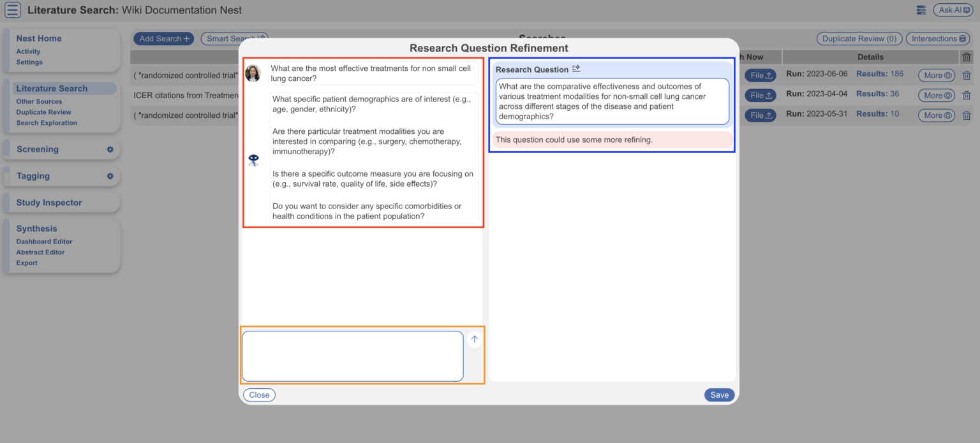The height and width of the screenshot is (443, 980).
Task: Click the Ask AI button
Action: (x=953, y=10)
